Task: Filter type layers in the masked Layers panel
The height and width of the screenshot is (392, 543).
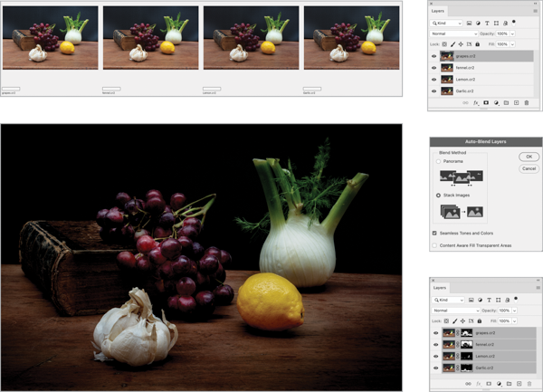Action: (489, 300)
